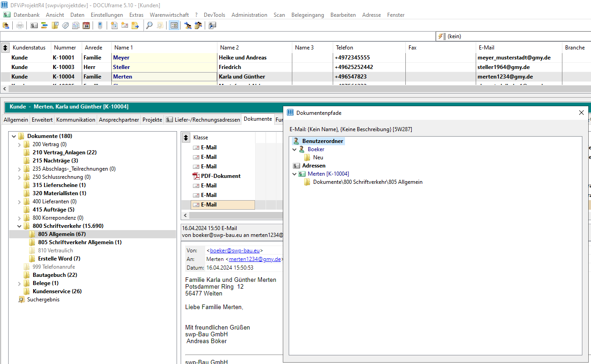Click the documents copy toolbar icon

pyautogui.click(x=76, y=25)
